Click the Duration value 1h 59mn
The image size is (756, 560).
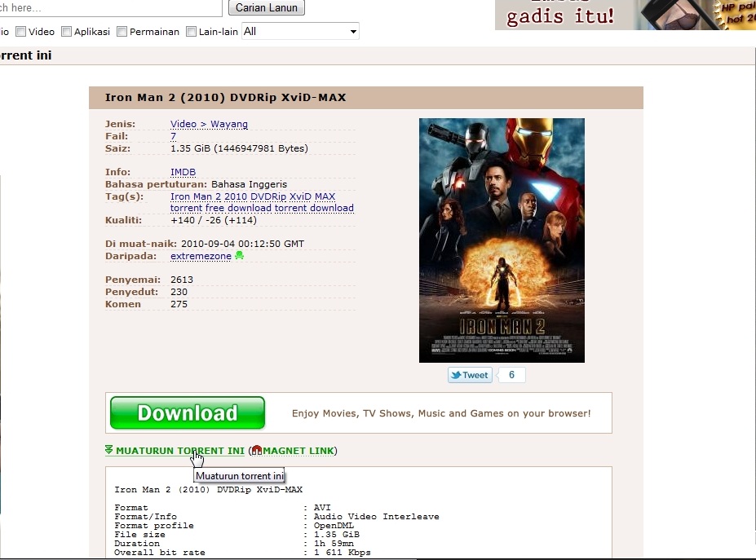tap(334, 544)
